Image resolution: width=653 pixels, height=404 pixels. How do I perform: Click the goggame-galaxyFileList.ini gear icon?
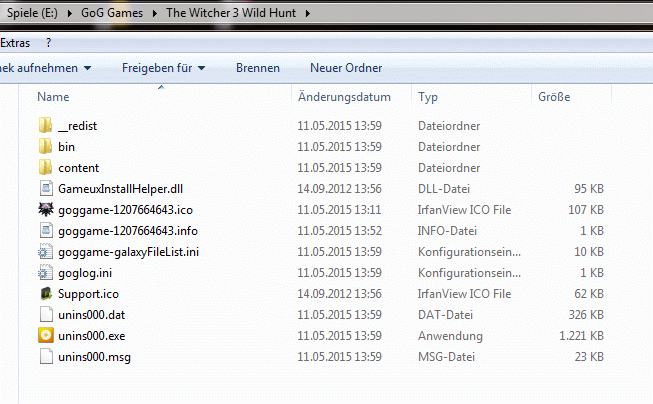(45, 251)
